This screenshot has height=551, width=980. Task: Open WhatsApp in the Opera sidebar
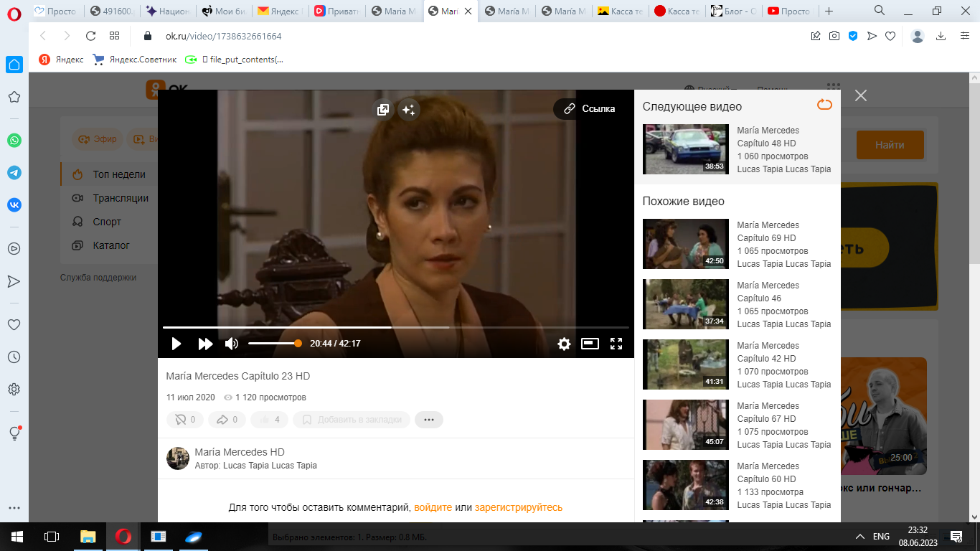[x=14, y=141]
